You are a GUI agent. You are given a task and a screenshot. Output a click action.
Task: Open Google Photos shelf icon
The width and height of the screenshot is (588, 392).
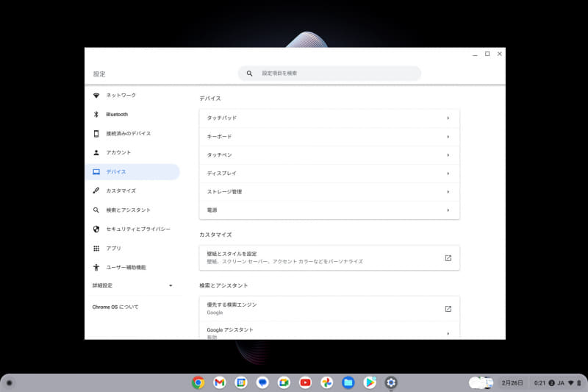[x=326, y=382]
